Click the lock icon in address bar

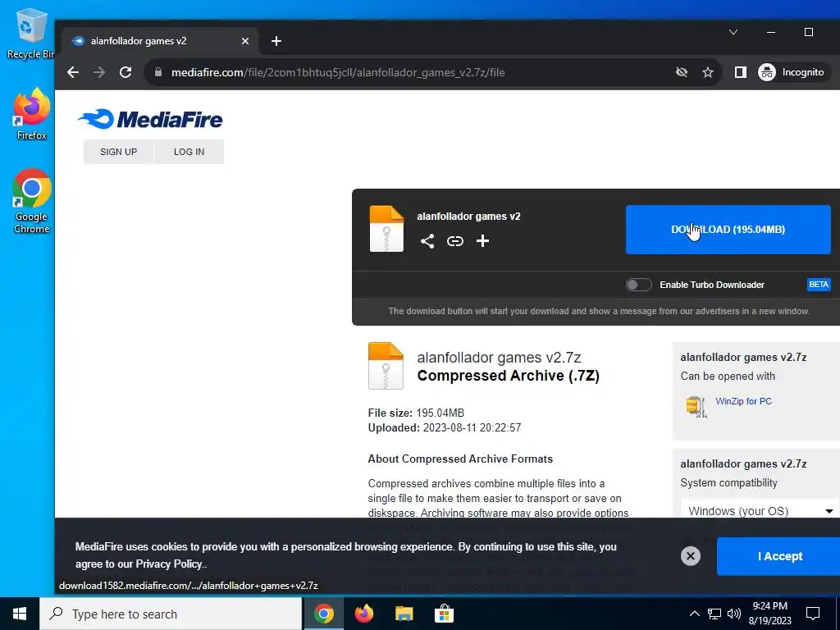pyautogui.click(x=158, y=72)
